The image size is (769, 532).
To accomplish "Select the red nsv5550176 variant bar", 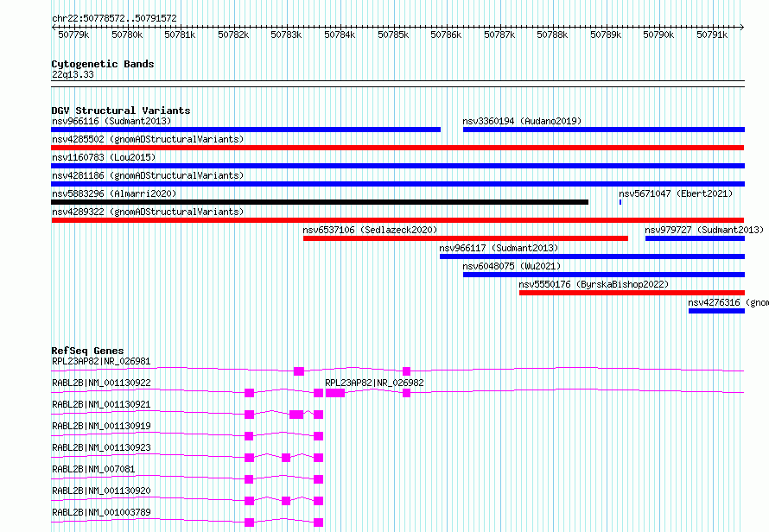I will 632,293.
